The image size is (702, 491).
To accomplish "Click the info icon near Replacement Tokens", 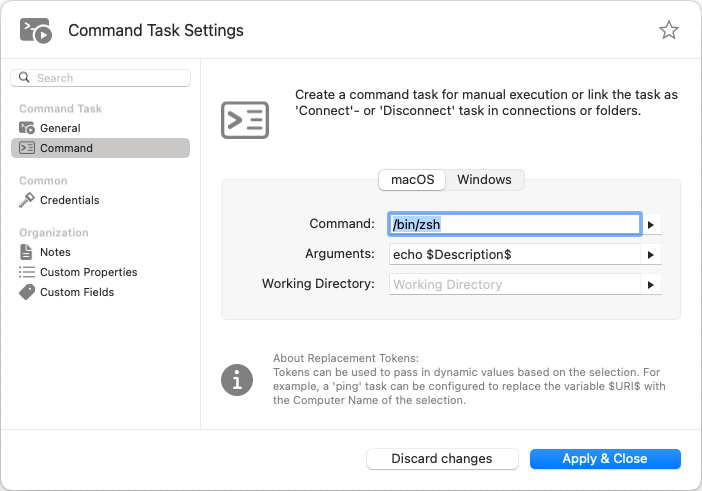I will point(237,380).
